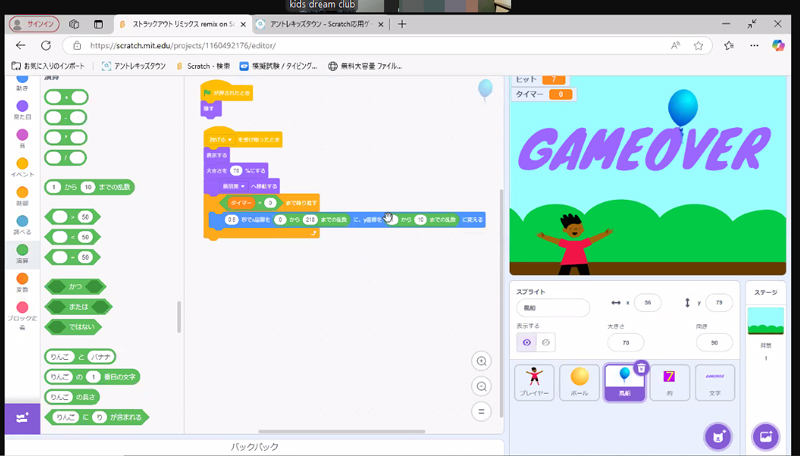
Task: Click the sprite direction (向き) field
Action: tap(714, 343)
